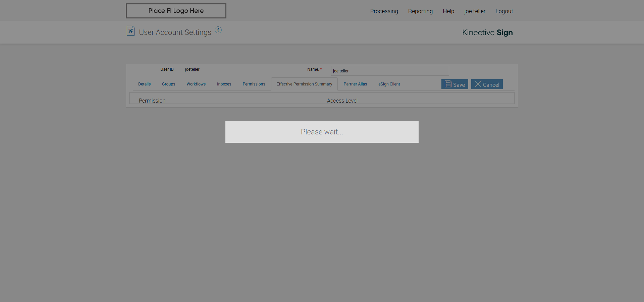This screenshot has width=644, height=302.
Task: Open the joe teller user menu
Action: [x=475, y=11]
